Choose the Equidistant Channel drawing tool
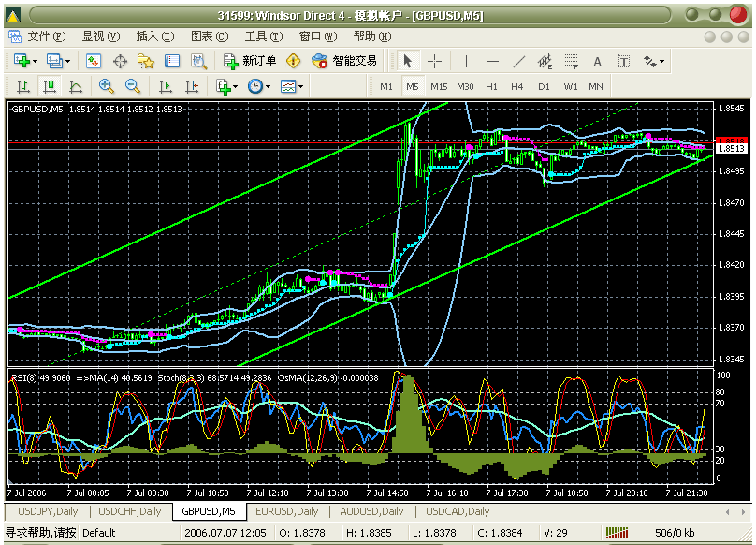This screenshot has width=756, height=545. [545, 61]
